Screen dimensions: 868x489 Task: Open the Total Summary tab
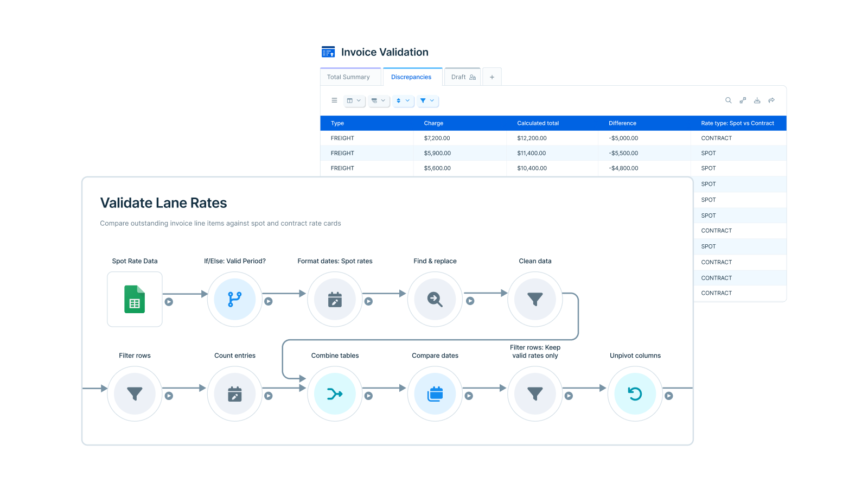click(x=350, y=77)
